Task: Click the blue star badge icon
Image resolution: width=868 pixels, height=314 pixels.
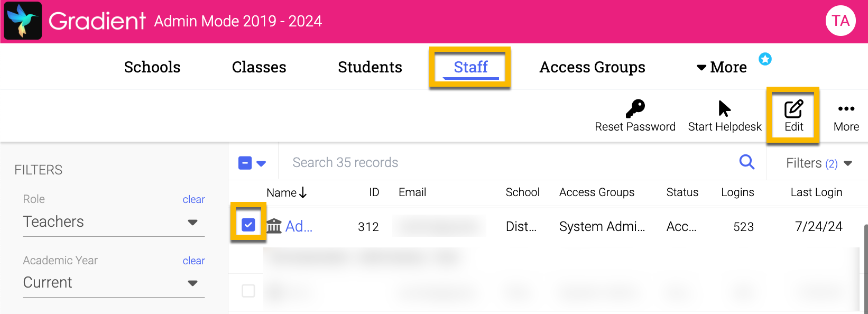Action: tap(765, 59)
